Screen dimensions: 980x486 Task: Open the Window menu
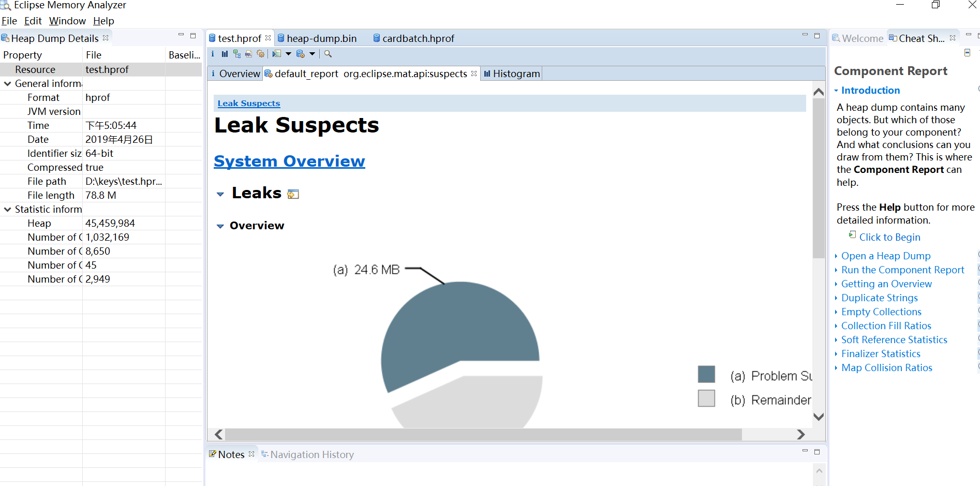67,21
